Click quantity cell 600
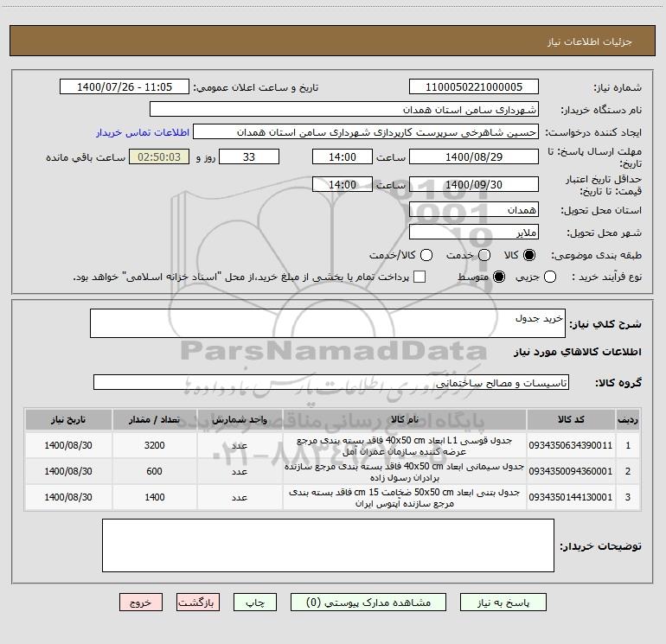 click(x=154, y=471)
